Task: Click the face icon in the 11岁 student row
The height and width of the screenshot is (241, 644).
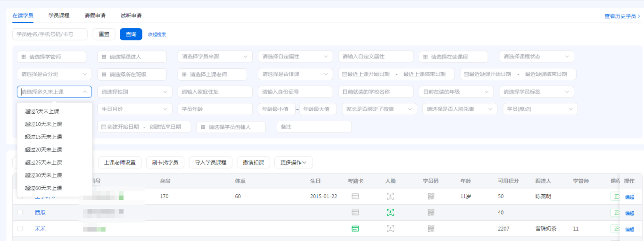Action: point(390,197)
